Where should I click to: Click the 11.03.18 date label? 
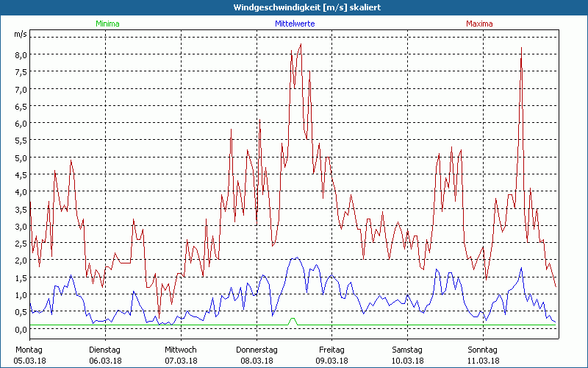(483, 361)
